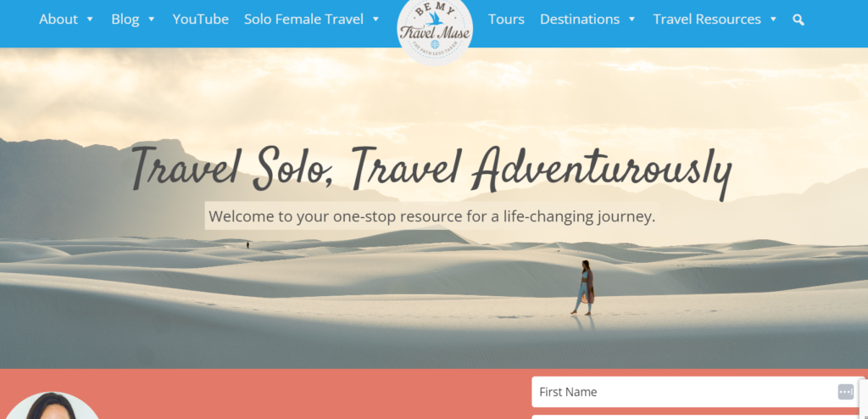Open the Blog menu link
Viewport: 868px width, 419px height.
pyautogui.click(x=125, y=20)
